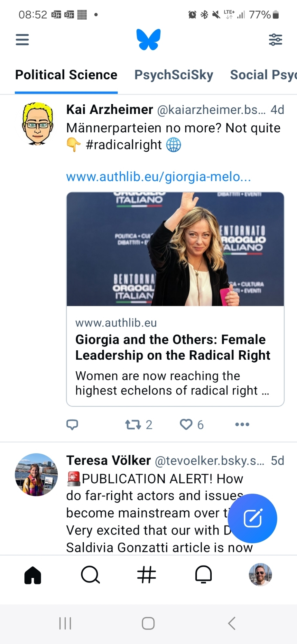Image resolution: width=297 pixels, height=644 pixels.
Task: Open feed preferences sliders icon
Action: (x=275, y=40)
